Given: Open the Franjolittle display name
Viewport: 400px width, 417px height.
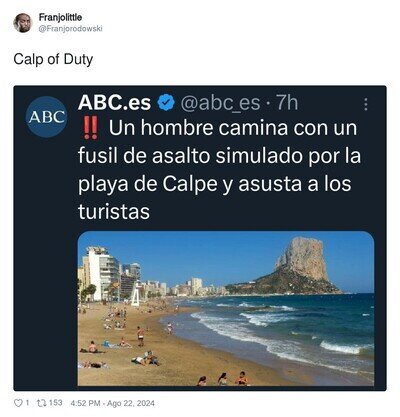Looking at the screenshot, I should pos(60,17).
